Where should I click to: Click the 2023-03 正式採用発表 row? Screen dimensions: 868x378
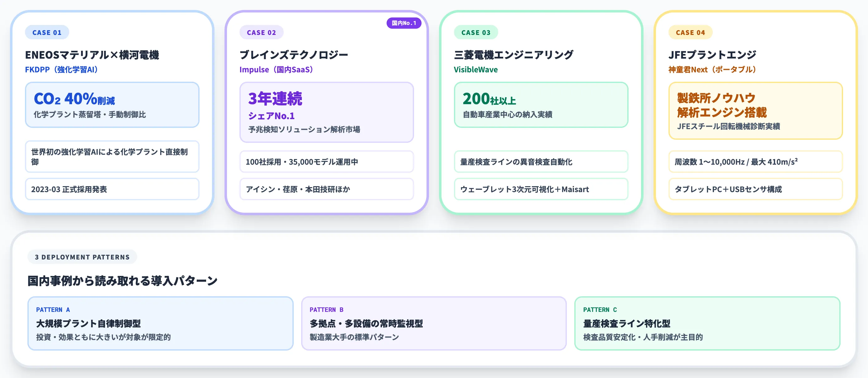coord(112,189)
